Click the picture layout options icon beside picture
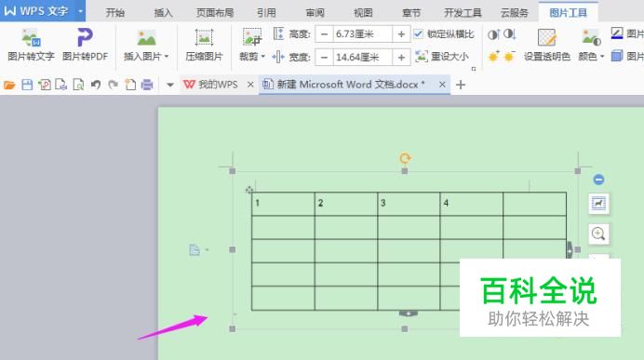This screenshot has height=360, width=644. 598,203
